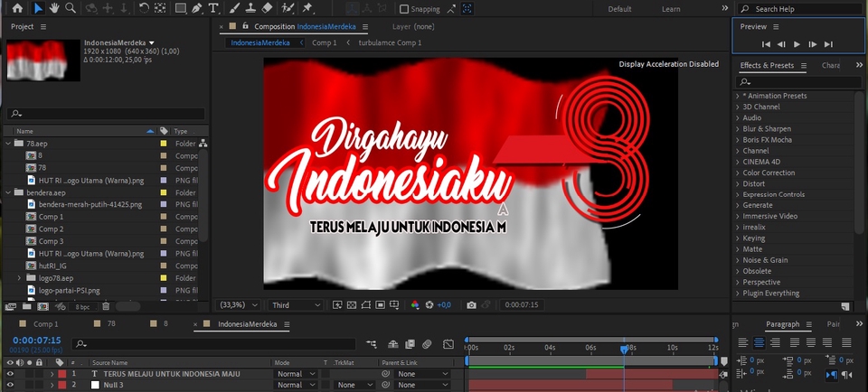Viewport: 868px width, 392px height.
Task: Step to next frame in Preview
Action: pyautogui.click(x=813, y=44)
